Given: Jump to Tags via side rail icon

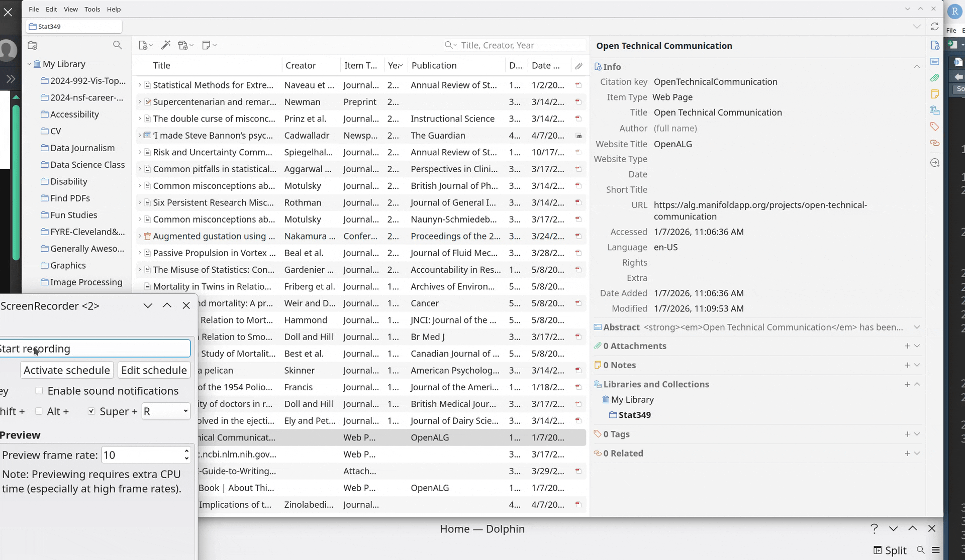Looking at the screenshot, I should (934, 127).
